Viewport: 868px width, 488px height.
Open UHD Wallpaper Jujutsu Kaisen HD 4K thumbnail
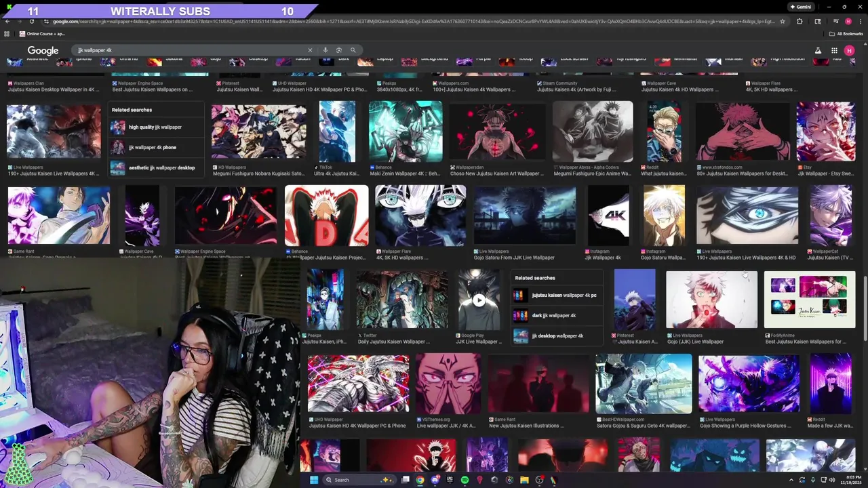coord(358,384)
